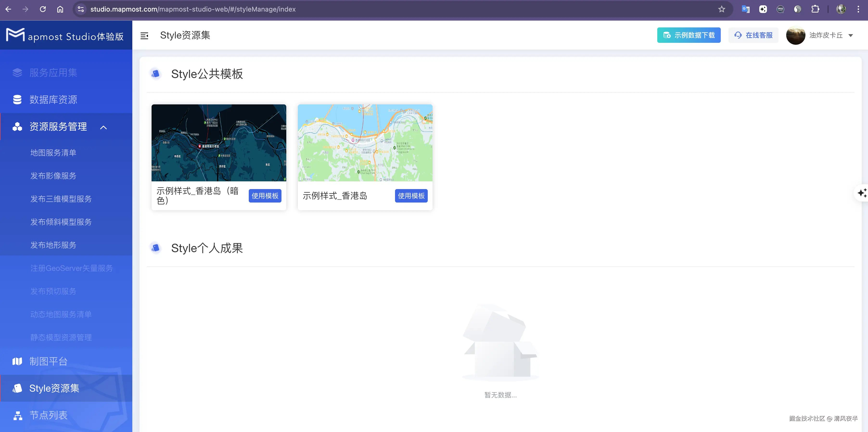Open the 油炸皮卡丘 user dropdown arrow
The height and width of the screenshot is (432, 868).
[850, 35]
